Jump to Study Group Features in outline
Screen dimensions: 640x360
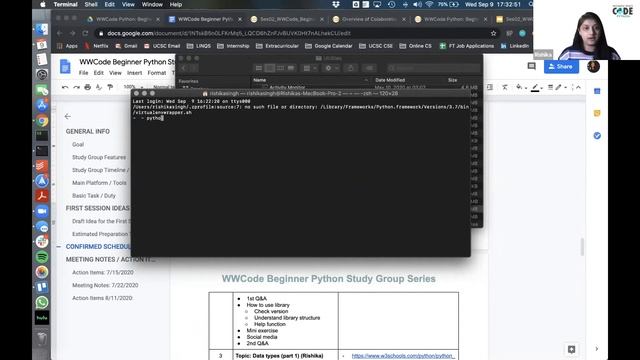[x=99, y=157]
